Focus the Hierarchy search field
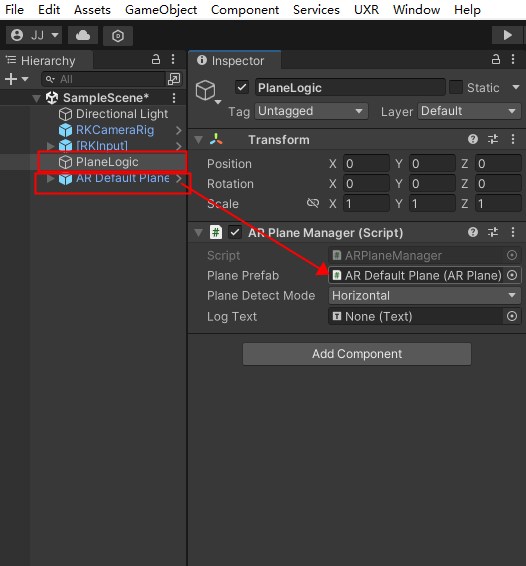The height and width of the screenshot is (566, 526). tap(104, 79)
